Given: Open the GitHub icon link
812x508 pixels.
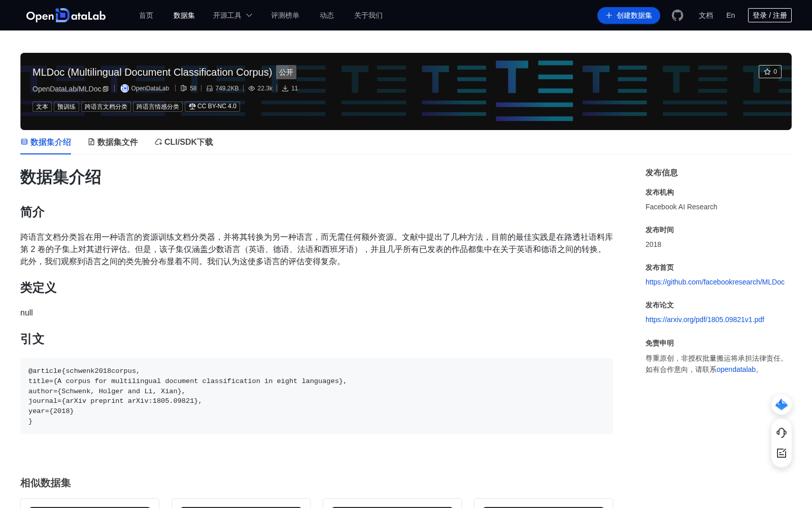Looking at the screenshot, I should click(678, 15).
